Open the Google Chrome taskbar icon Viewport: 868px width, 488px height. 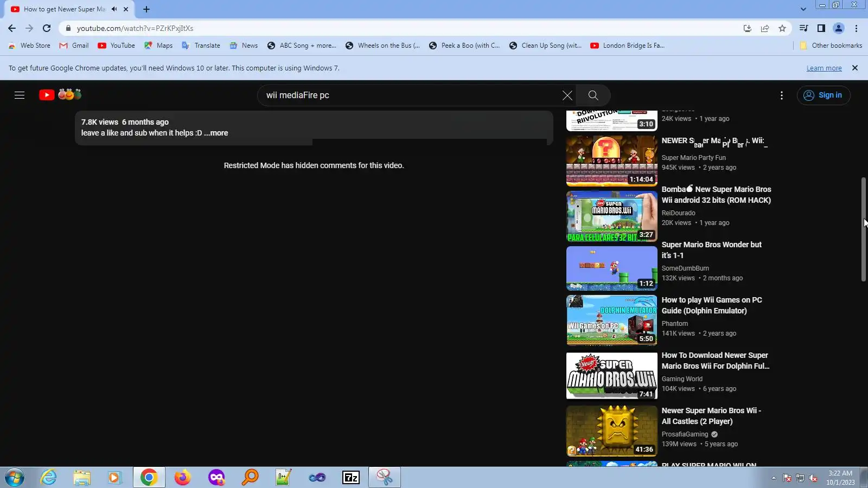(149, 477)
